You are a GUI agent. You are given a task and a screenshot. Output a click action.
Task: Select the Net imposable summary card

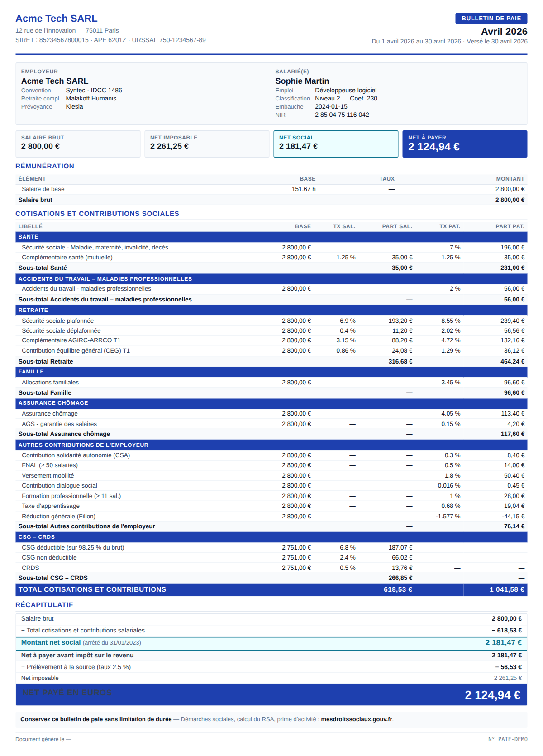tap(207, 144)
